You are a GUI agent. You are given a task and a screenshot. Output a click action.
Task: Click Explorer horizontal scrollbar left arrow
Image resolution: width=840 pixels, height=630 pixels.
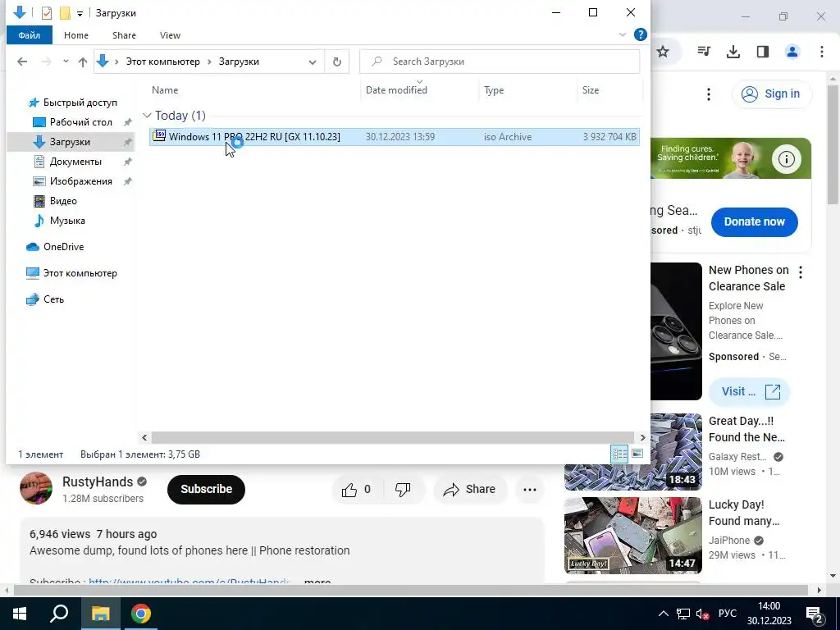144,438
